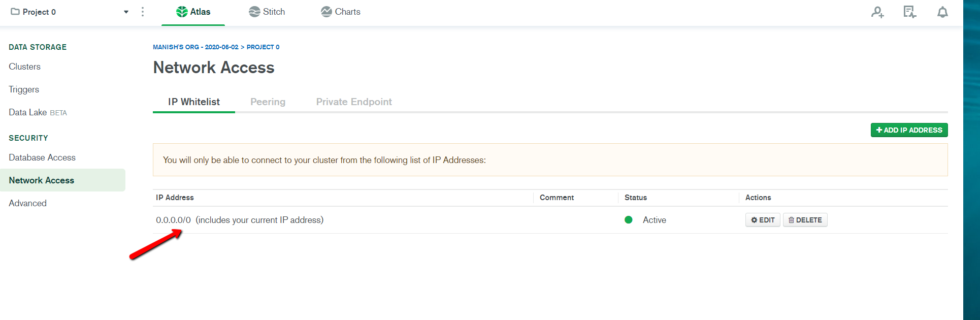Delete the 0.0.0.0/0 IP entry
The image size is (980, 320).
(805, 220)
